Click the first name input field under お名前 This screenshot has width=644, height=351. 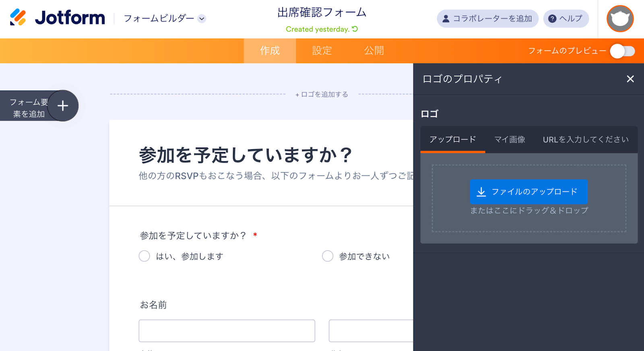(227, 331)
